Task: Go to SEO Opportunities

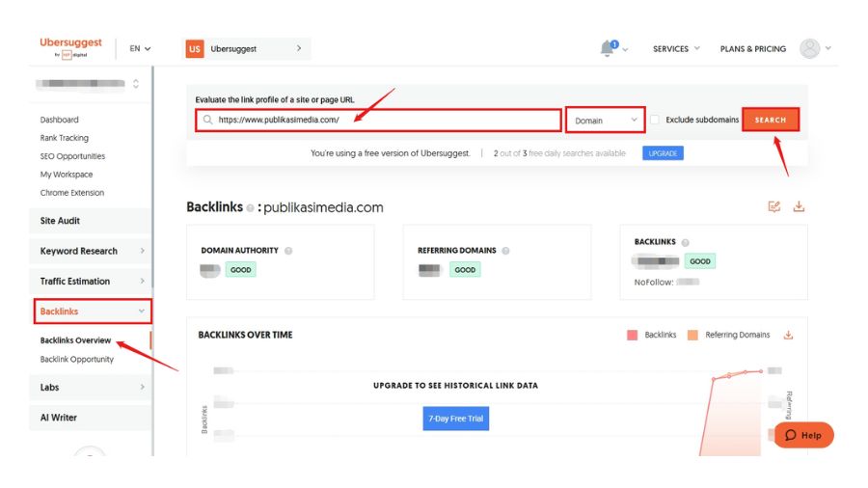Action: [72, 156]
